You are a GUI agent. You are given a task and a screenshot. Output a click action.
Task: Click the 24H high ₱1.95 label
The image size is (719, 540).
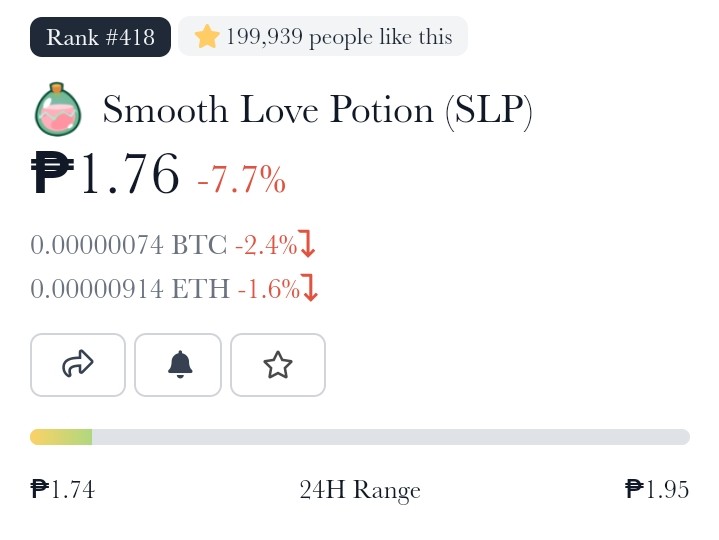657,489
